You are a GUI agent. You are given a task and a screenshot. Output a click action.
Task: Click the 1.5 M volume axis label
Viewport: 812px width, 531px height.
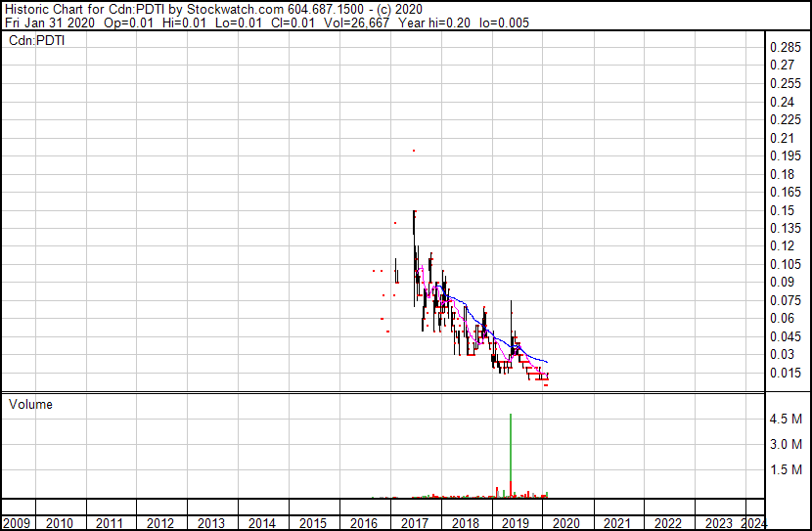786,469
